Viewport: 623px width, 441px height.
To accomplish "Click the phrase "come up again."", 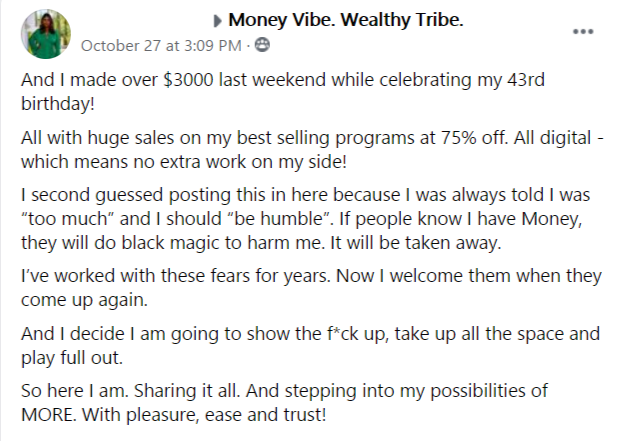I will click(x=84, y=300).
